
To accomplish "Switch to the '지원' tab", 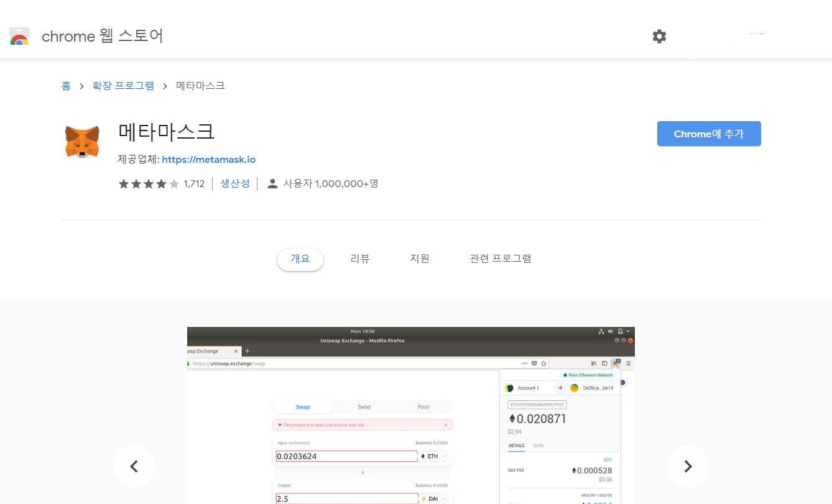I will point(420,259).
